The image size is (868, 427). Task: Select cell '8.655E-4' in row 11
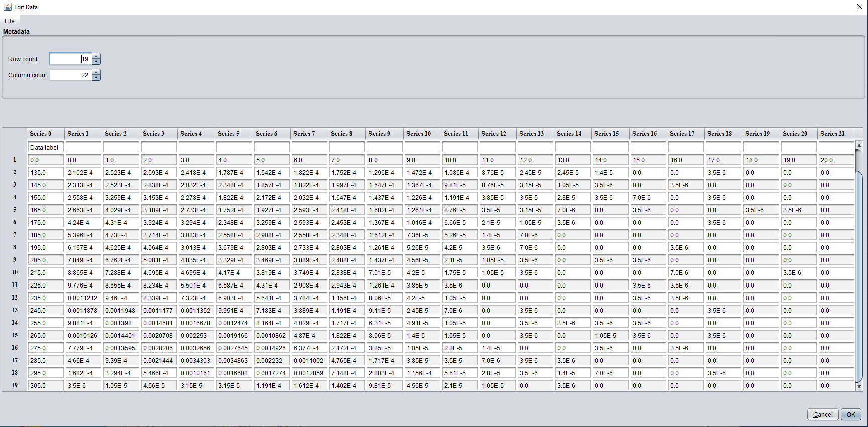pos(121,286)
